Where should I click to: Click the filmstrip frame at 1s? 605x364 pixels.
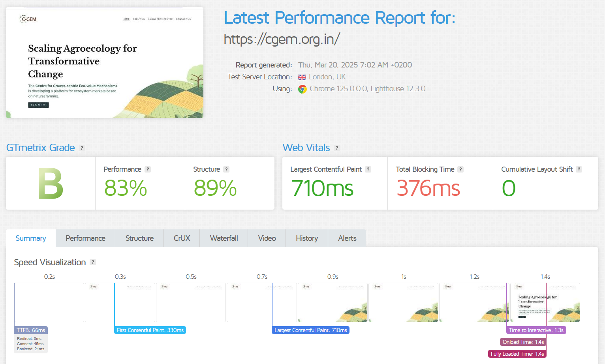403,302
